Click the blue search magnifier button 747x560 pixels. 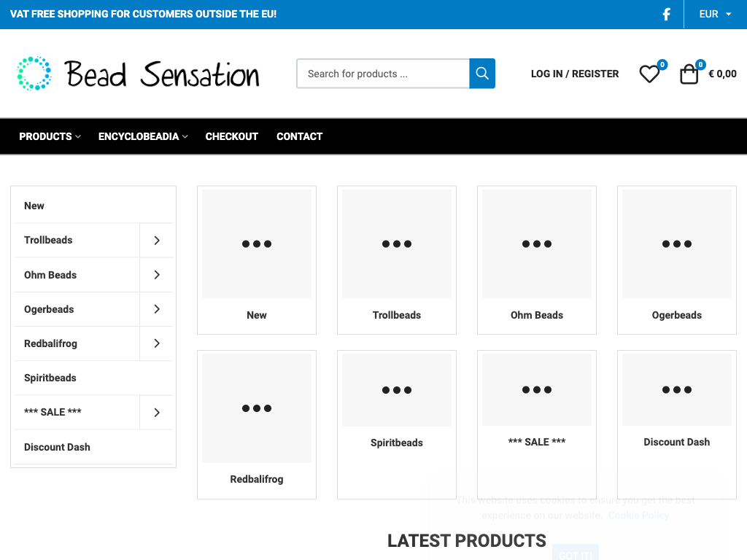click(482, 74)
